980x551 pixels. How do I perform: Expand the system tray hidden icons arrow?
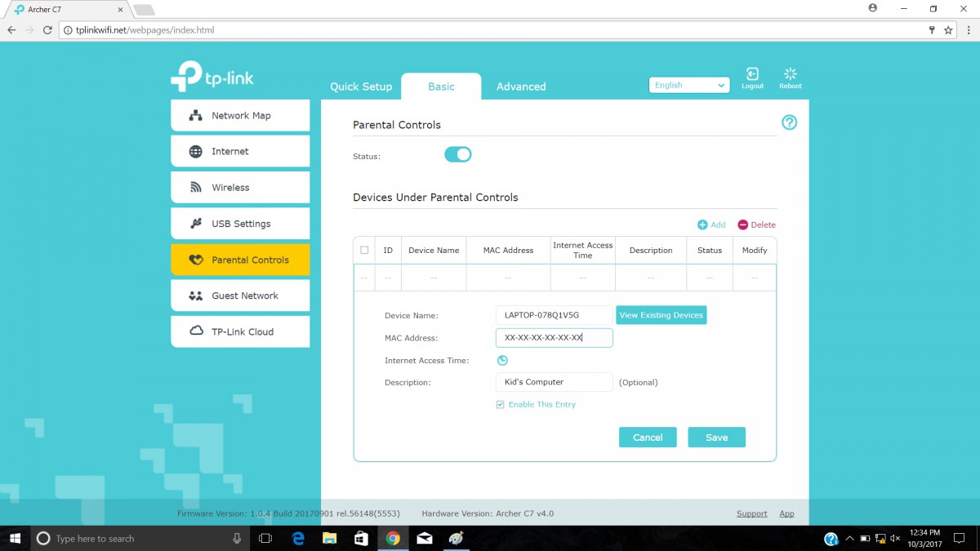(849, 539)
